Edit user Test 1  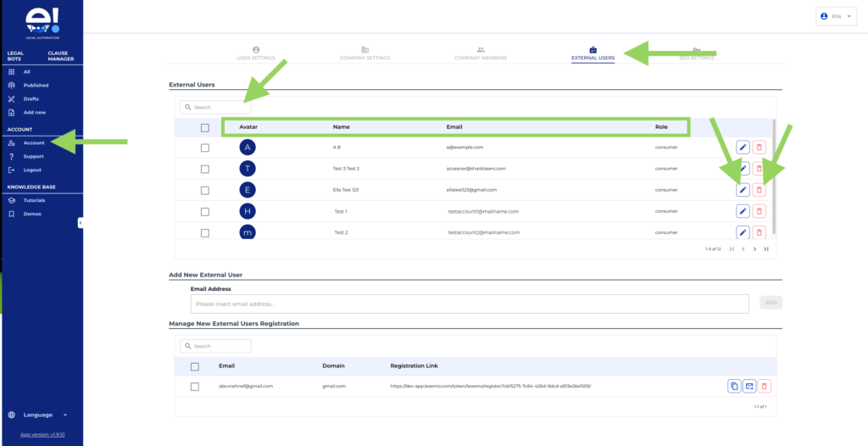(x=743, y=212)
